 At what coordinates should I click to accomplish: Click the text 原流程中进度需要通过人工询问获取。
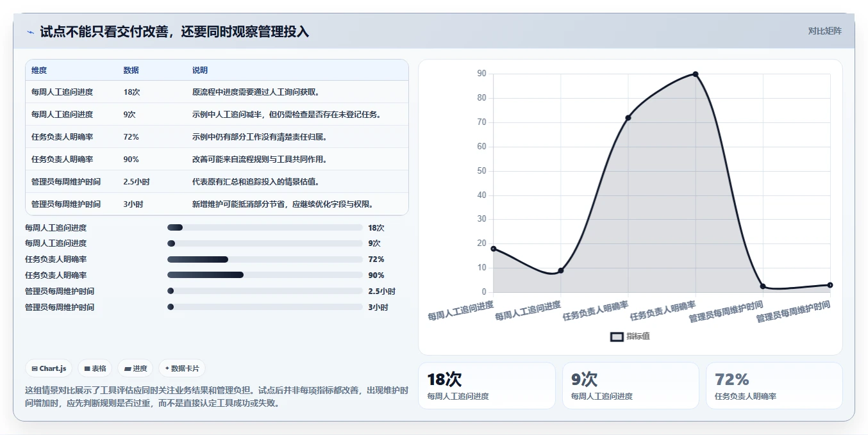(256, 92)
